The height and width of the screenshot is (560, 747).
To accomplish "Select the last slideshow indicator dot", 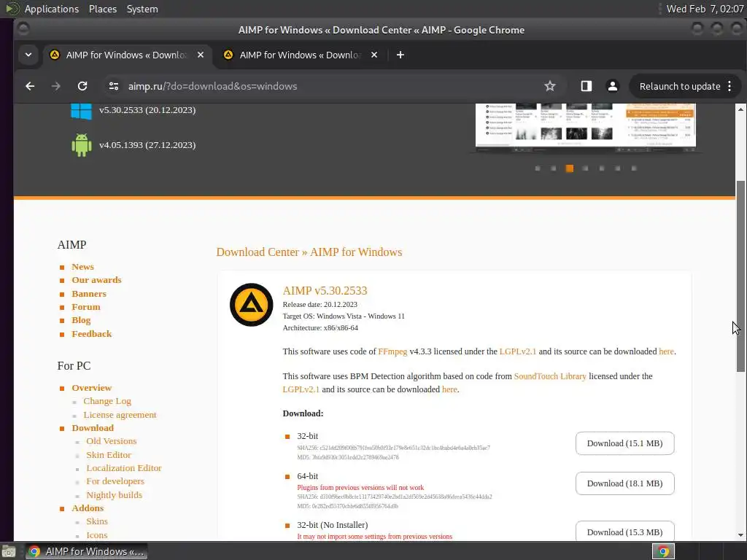I will coord(634,168).
